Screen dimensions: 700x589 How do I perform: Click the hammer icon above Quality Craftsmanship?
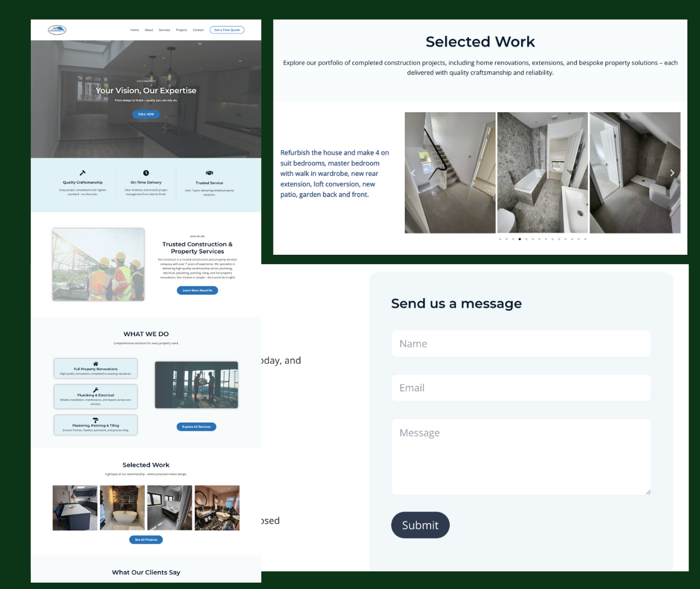(83, 173)
